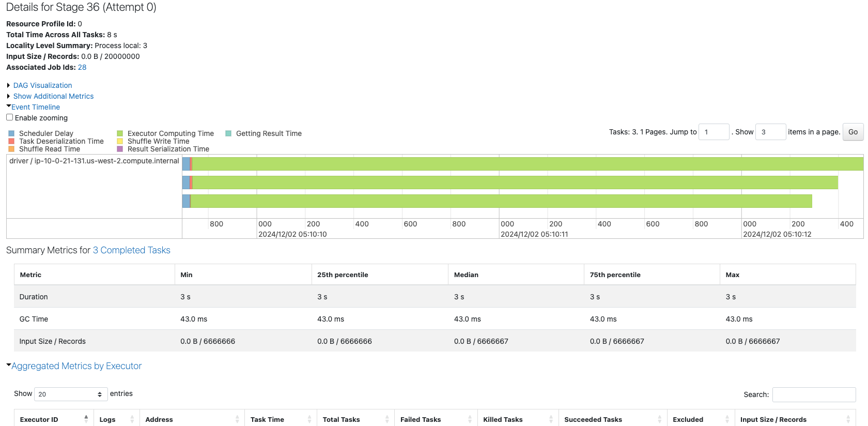Click the 05:10:12 timeline axis label
The height and width of the screenshot is (426, 868).
(777, 234)
